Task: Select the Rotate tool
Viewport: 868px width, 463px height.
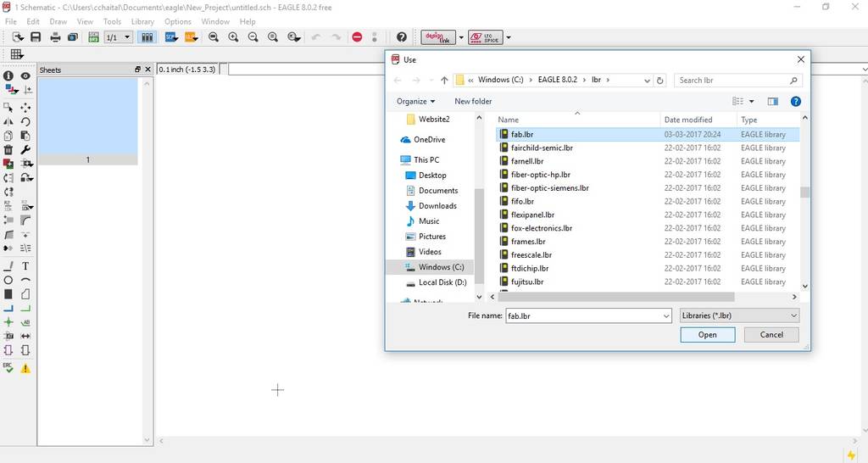Action: [25, 122]
